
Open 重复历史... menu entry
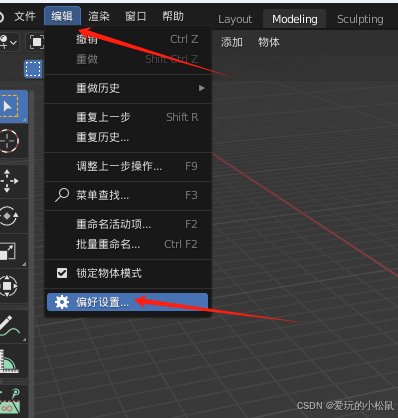(x=128, y=137)
